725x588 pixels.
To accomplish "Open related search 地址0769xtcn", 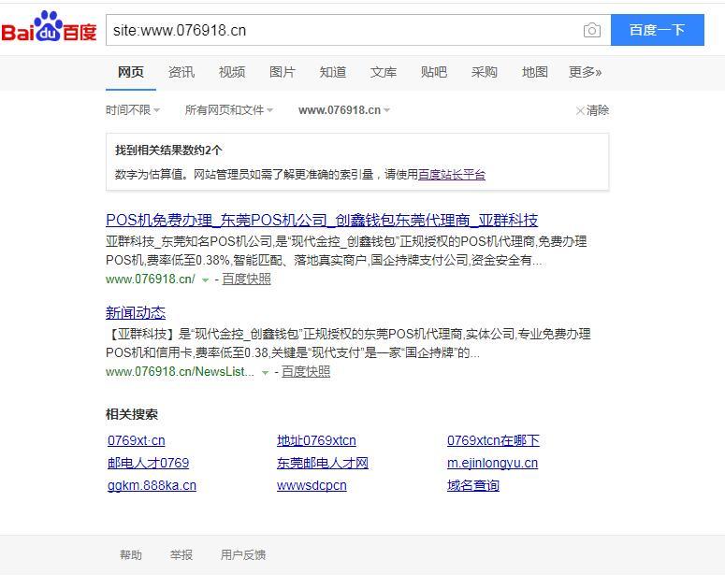I will [317, 440].
